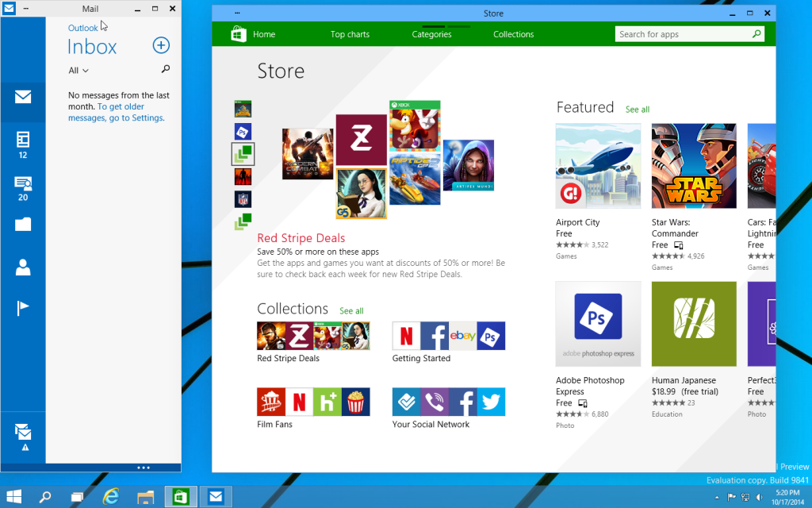Open File Explorer from the taskbar
This screenshot has height=508, width=812.
[x=145, y=496]
